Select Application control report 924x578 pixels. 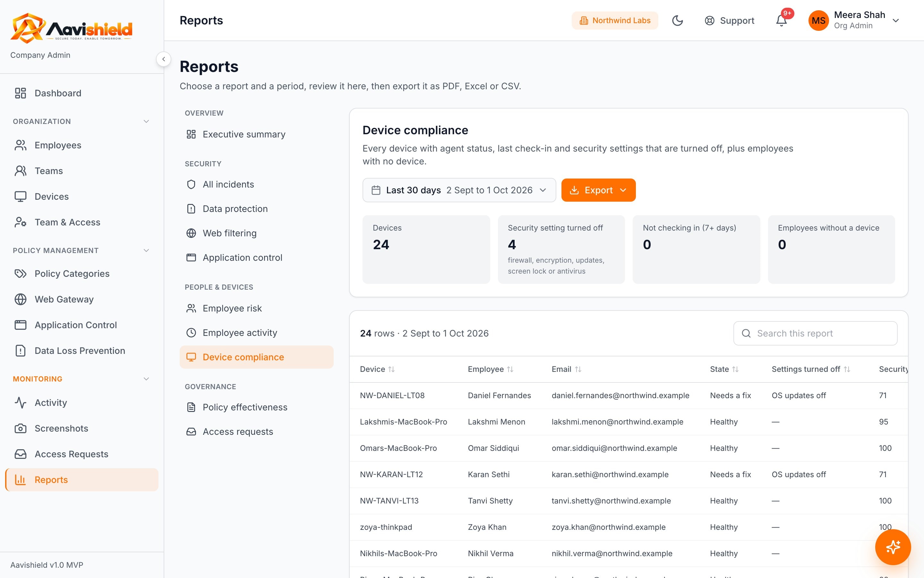pyautogui.click(x=256, y=258)
